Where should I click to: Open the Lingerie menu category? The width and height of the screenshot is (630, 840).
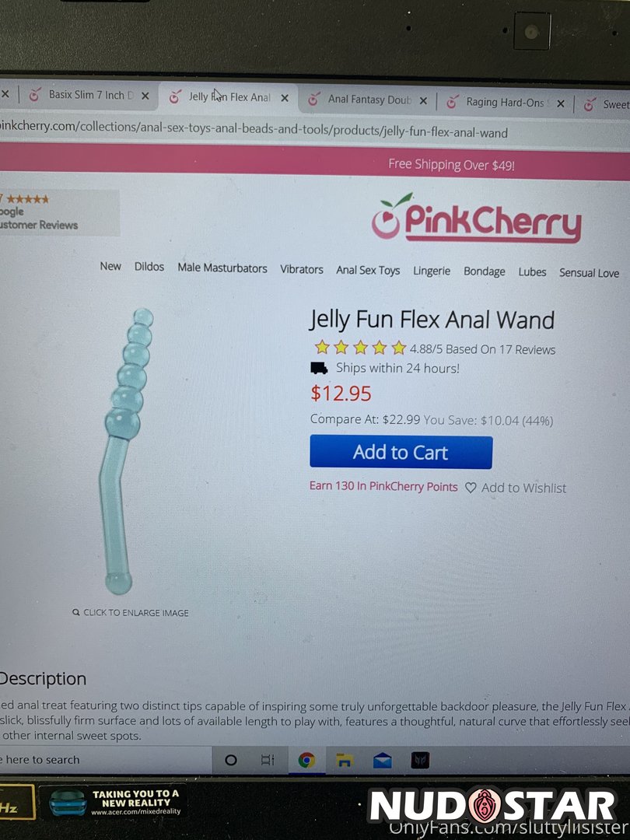(431, 271)
